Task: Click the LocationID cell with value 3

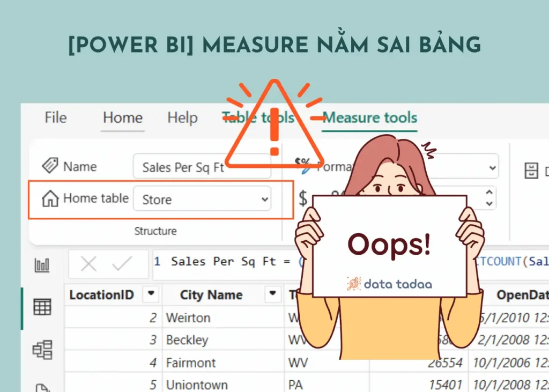Action: click(x=113, y=340)
